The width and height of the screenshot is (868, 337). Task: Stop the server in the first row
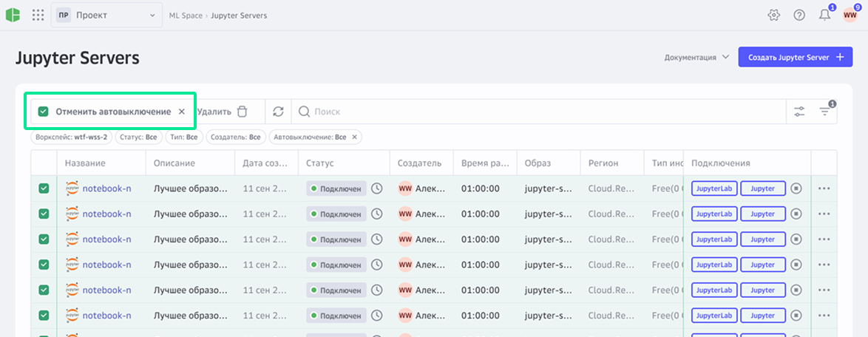click(x=796, y=188)
